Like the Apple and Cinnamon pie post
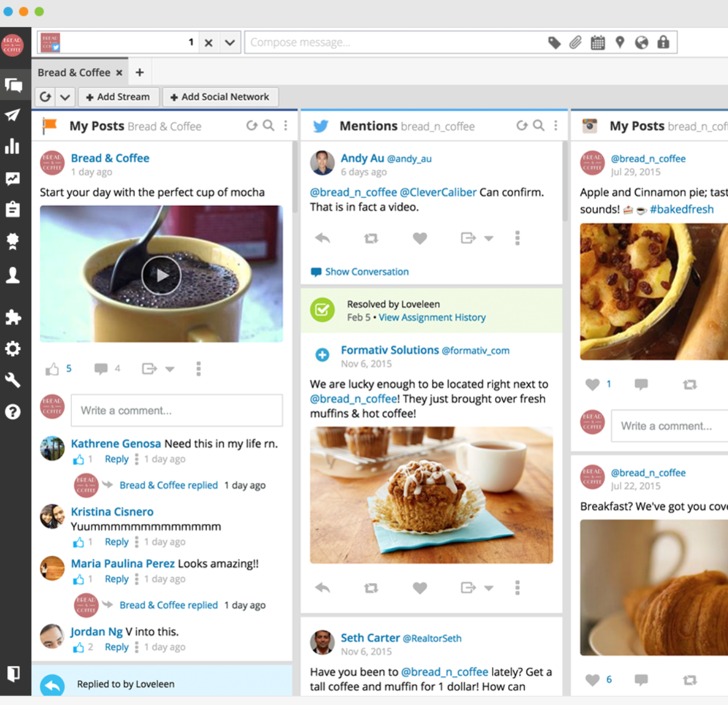This screenshot has height=705, width=728. point(592,384)
